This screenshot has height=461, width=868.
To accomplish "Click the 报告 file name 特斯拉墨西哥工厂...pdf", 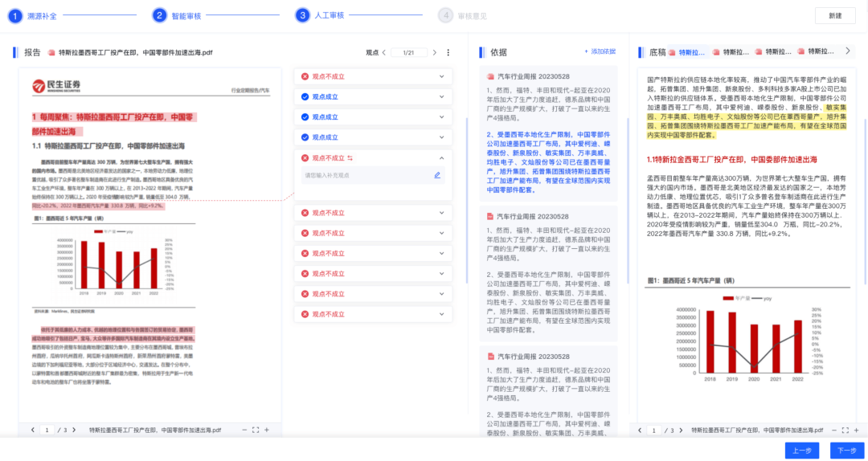I will coord(136,52).
